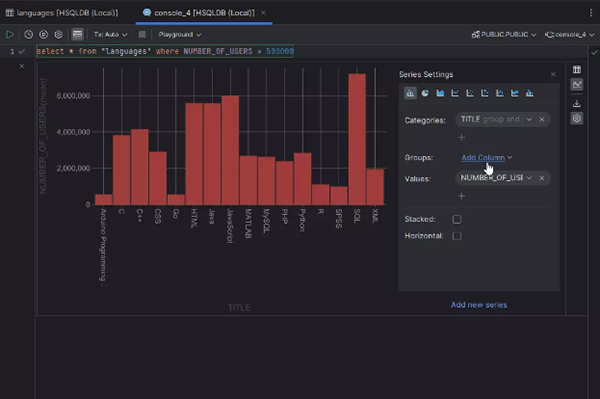Expand the TITLE categories column dropdown
The height and width of the screenshot is (399, 600).
[529, 119]
